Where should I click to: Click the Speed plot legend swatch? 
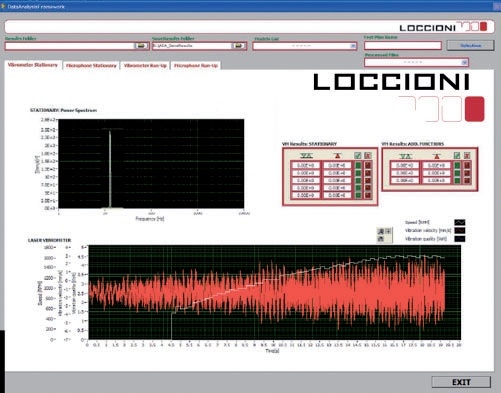coord(460,222)
